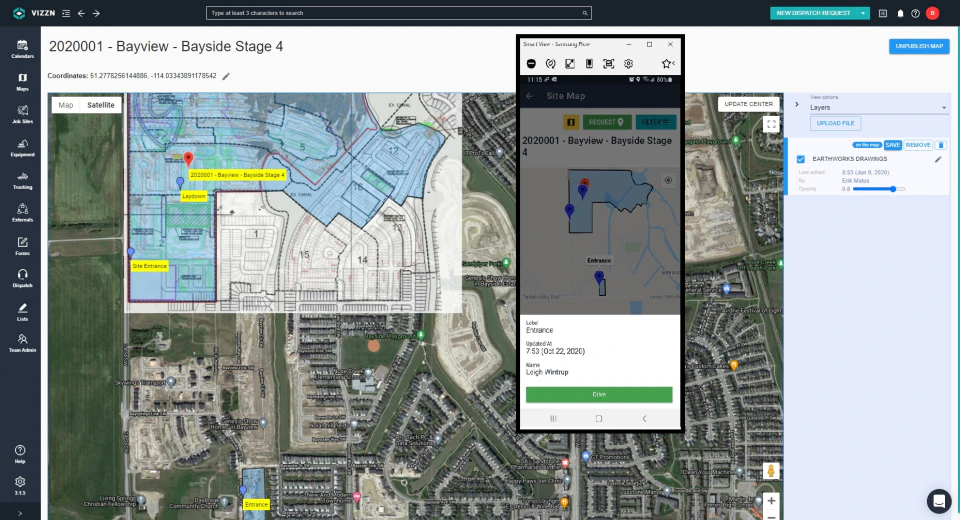Adjust the layer Opacity slider

(x=879, y=189)
